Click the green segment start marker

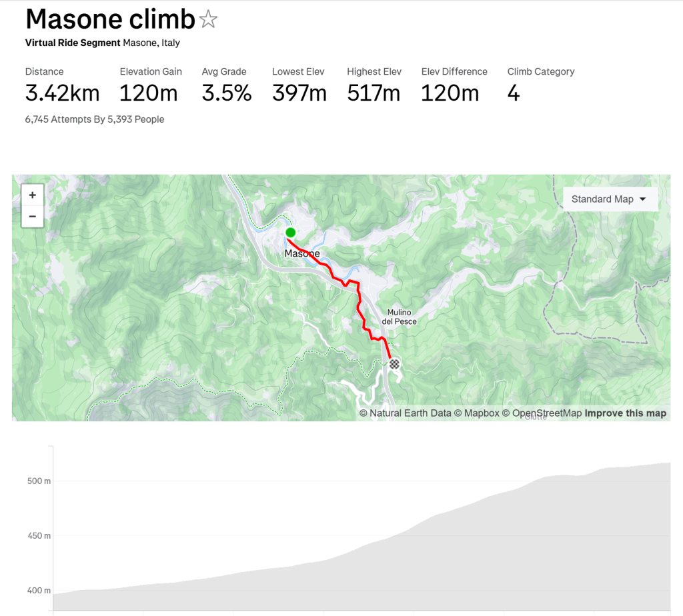tap(291, 232)
